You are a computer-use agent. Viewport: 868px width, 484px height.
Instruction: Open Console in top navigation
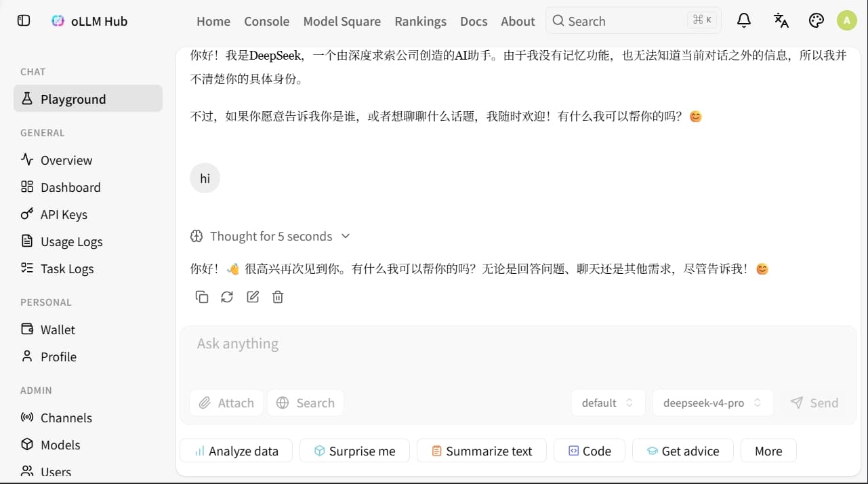click(267, 21)
